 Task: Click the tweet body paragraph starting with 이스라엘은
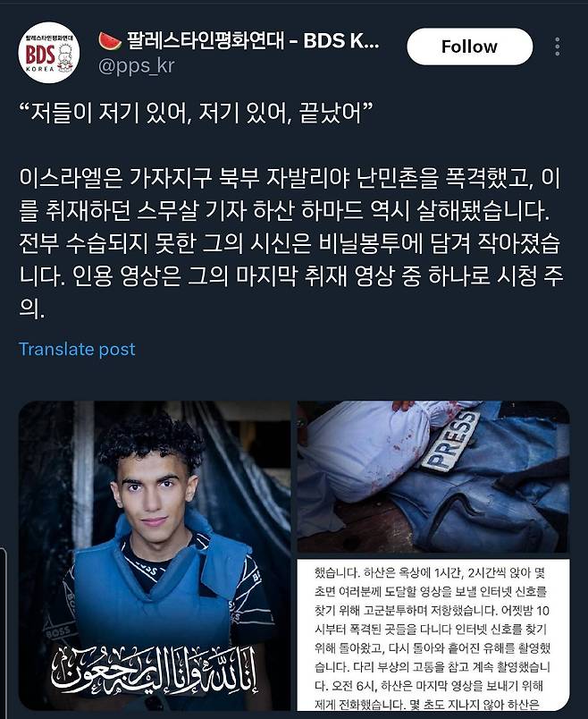290,244
